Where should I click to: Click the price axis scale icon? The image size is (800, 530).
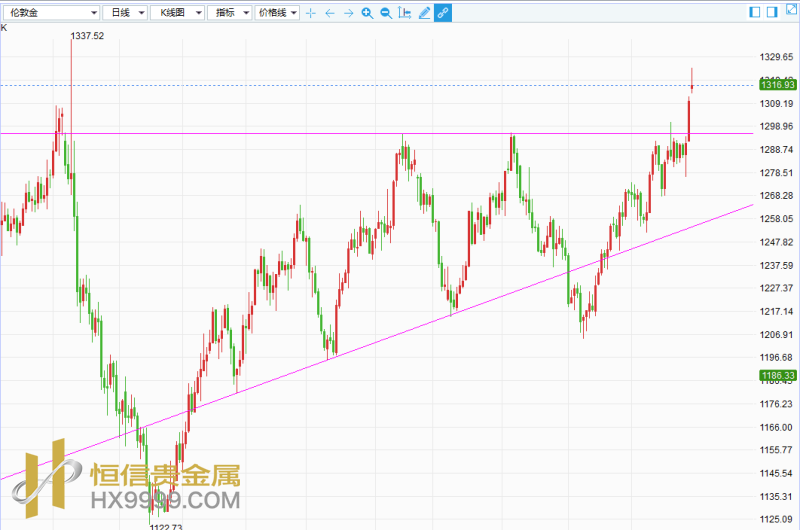[x=404, y=13]
